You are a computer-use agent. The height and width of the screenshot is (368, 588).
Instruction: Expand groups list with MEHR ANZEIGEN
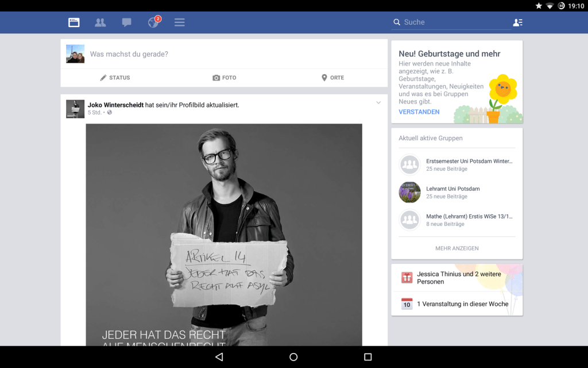(457, 248)
